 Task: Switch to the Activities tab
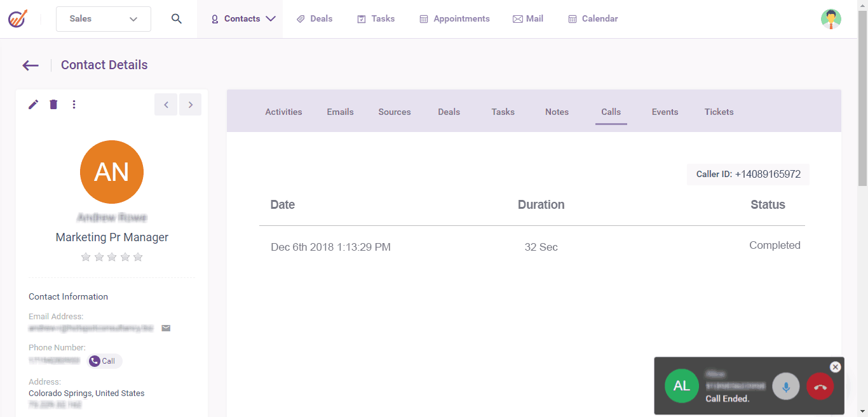click(283, 112)
